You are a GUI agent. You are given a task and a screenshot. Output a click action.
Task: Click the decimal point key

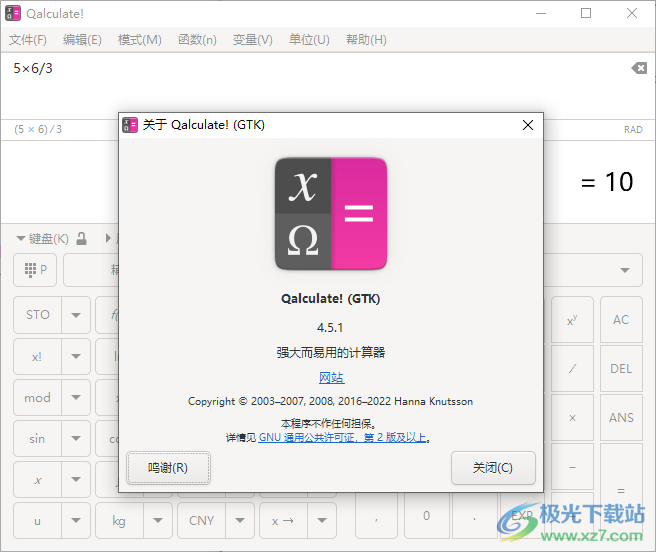[474, 516]
